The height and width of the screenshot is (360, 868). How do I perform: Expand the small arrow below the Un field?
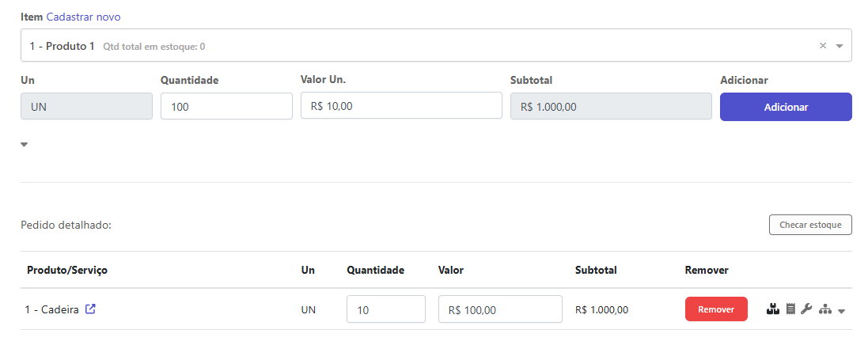pyautogui.click(x=24, y=145)
